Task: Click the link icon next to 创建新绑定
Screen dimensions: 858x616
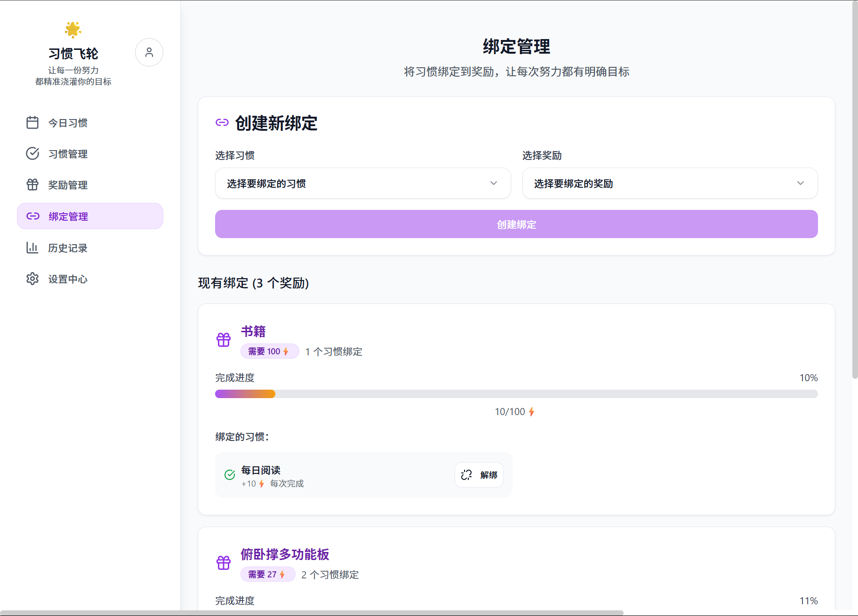Action: (222, 123)
